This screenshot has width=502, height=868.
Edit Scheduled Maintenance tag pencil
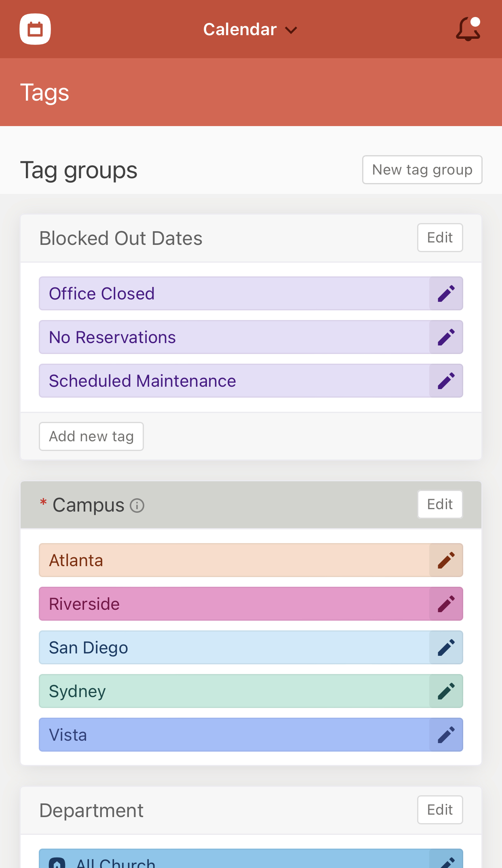coord(446,381)
